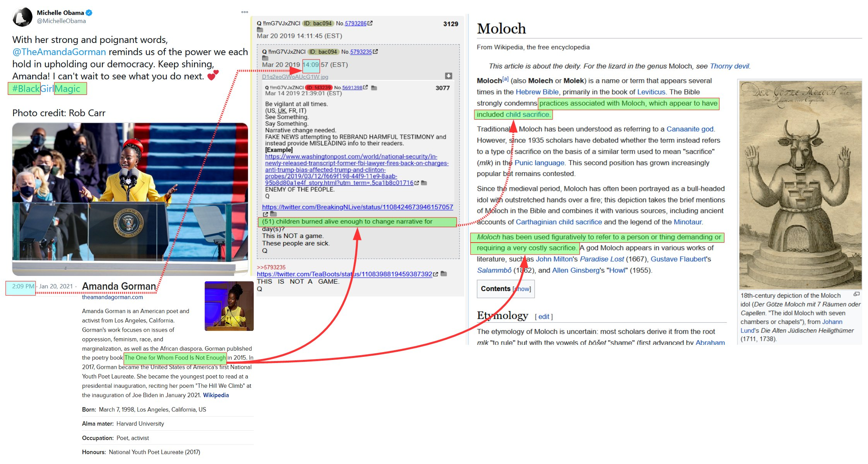Click the folder icon beside post No. 5691398
Viewport: 868px width, 464px height.
pos(374,88)
